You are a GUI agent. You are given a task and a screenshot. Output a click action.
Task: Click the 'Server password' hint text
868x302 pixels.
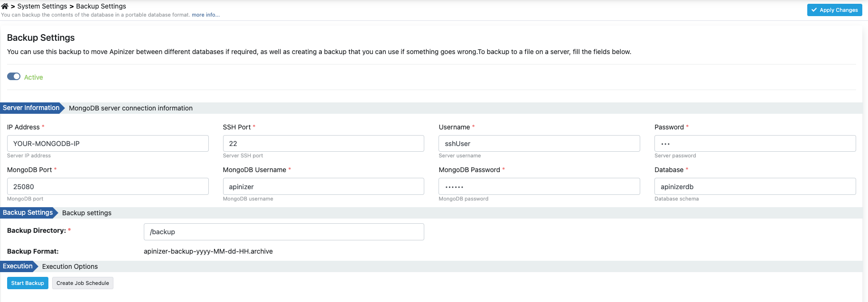point(675,156)
